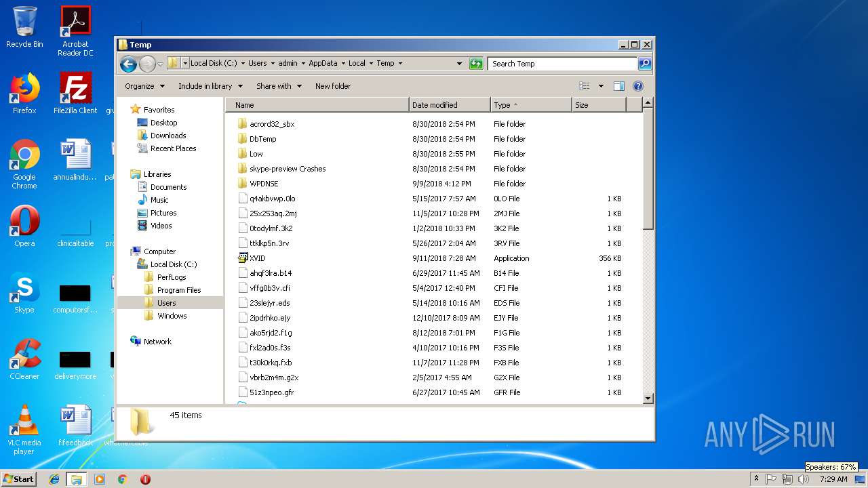Select file 51z3npeo.gfr

(x=271, y=392)
